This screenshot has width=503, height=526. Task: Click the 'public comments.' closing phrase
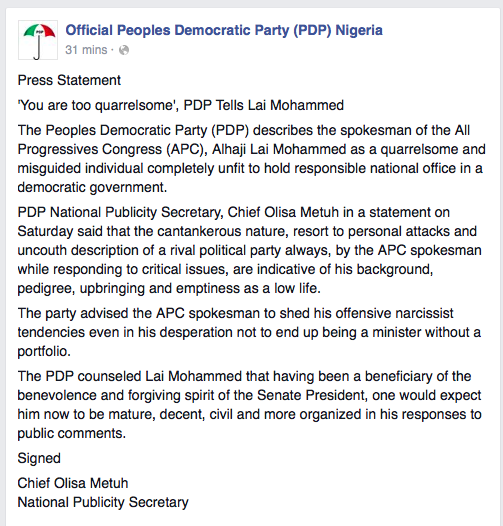pos(71,433)
